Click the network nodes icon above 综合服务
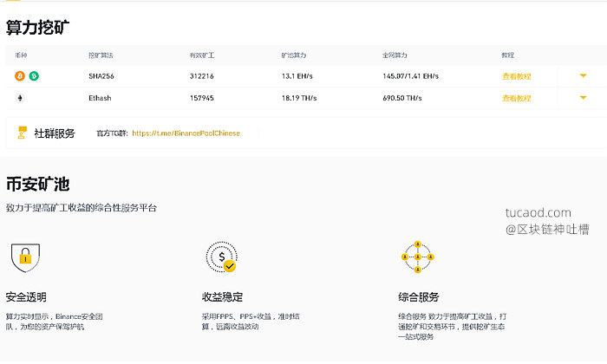 [x=418, y=257]
